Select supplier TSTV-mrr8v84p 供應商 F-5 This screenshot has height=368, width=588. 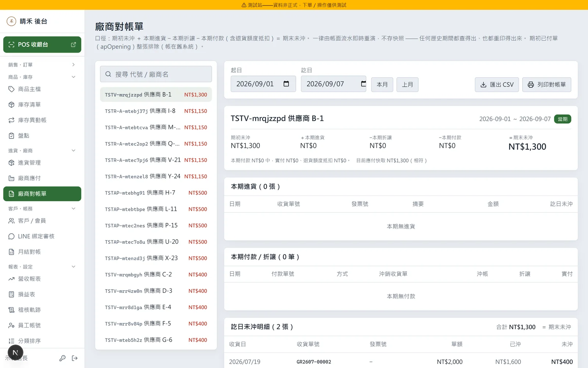pyautogui.click(x=156, y=323)
